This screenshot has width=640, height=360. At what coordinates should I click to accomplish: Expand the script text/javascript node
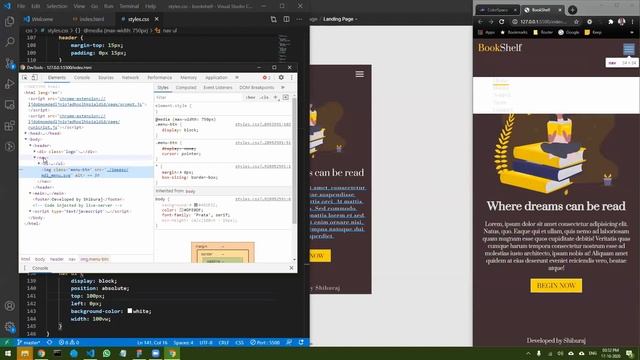(x=30, y=211)
